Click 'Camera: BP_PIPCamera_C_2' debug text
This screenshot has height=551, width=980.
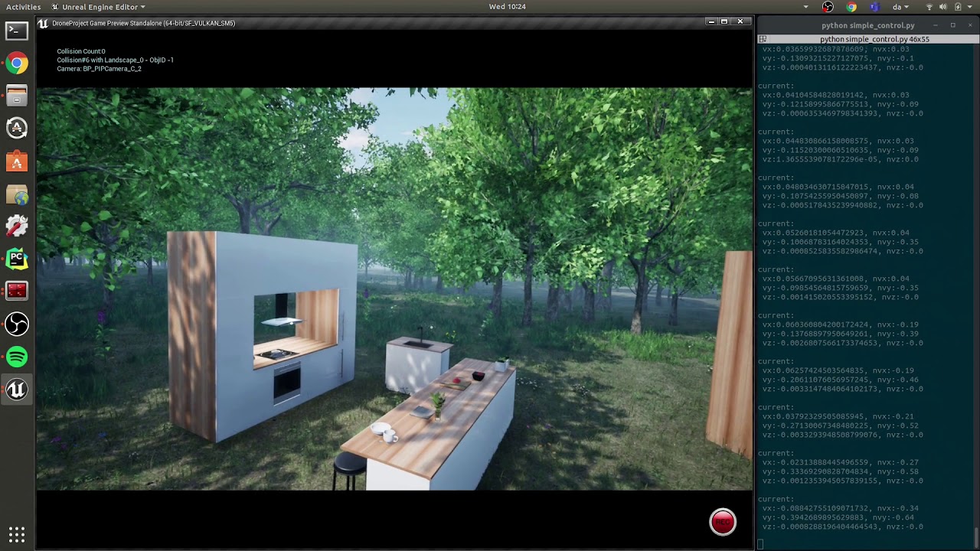[99, 69]
